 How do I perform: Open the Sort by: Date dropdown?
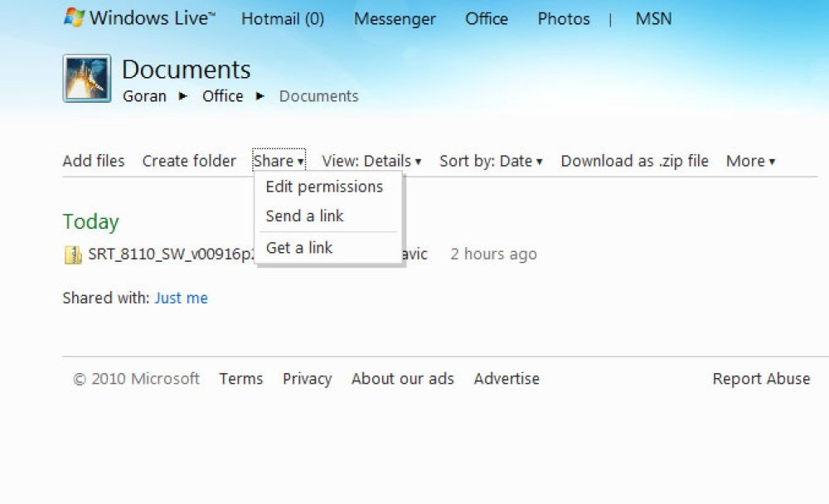(491, 161)
